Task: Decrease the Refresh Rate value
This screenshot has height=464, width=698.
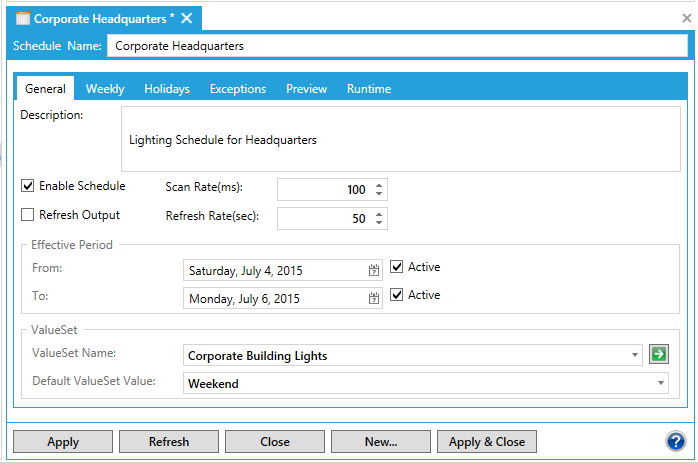Action: 378,223
